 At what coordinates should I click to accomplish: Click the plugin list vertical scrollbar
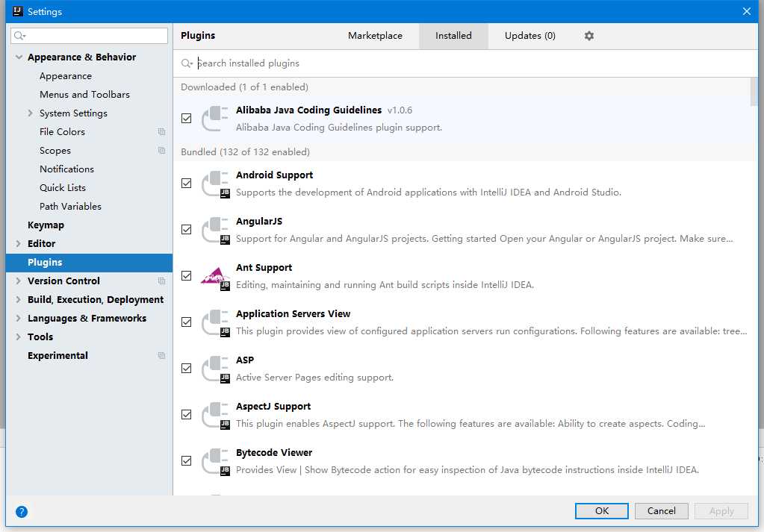point(754,92)
